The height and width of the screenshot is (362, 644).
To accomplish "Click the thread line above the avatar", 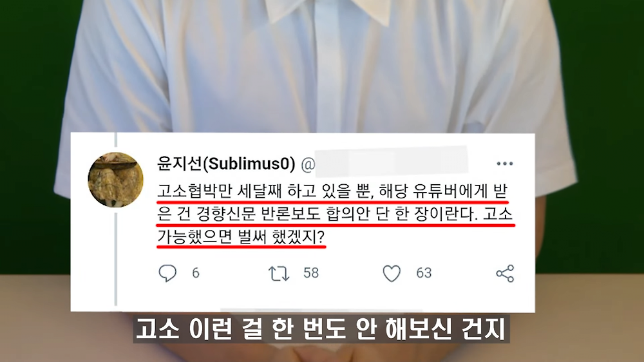I will click(116, 140).
